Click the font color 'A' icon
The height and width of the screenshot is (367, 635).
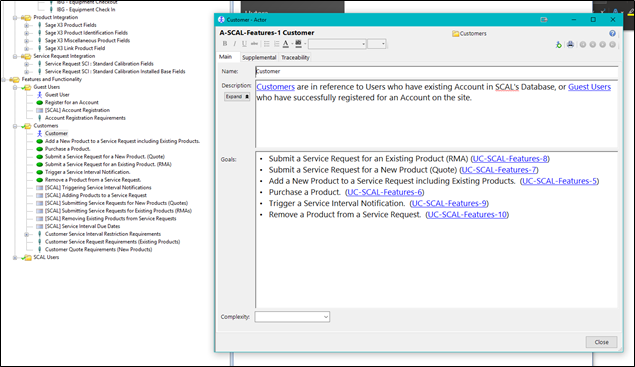tap(286, 44)
